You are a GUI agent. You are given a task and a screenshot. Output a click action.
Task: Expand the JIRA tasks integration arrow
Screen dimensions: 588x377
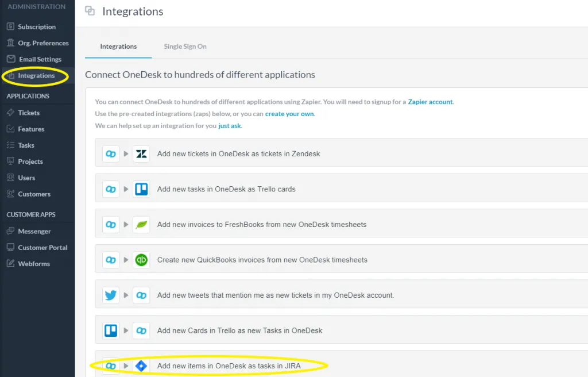coord(126,366)
